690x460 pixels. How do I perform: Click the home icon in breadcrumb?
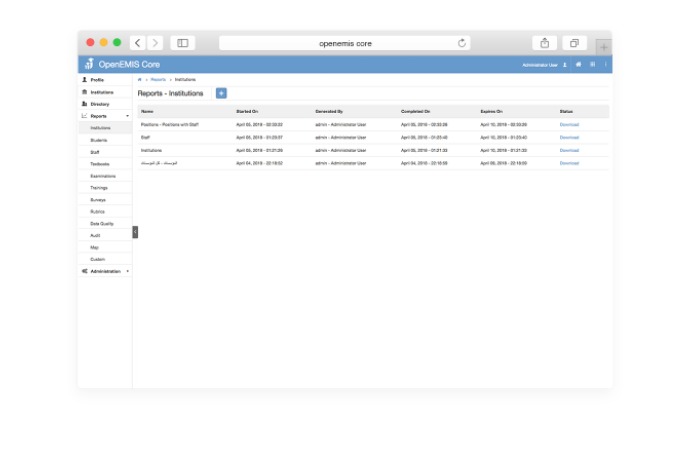[x=139, y=80]
